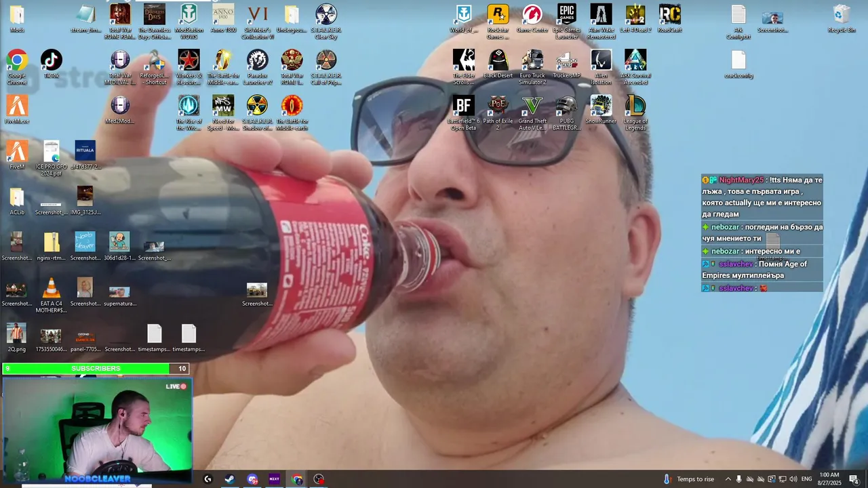Open Steam from the taskbar
Viewport: 868px width, 488px height.
pyautogui.click(x=230, y=479)
